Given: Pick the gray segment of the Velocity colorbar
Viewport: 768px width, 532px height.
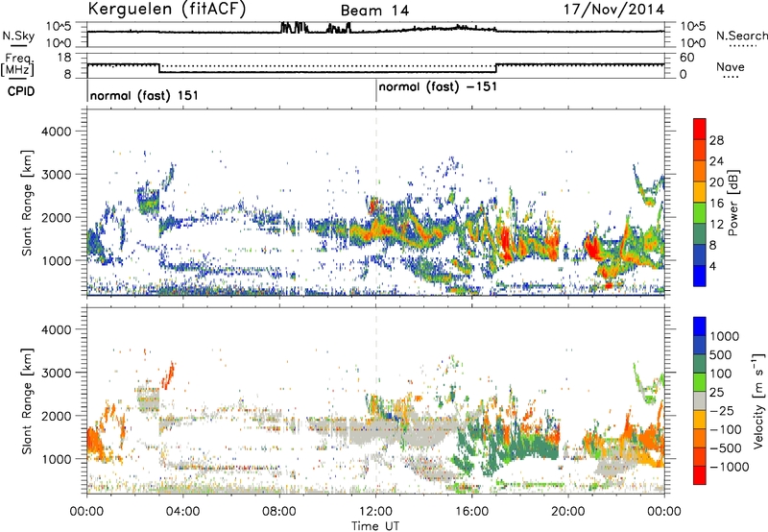Looking at the screenshot, I should pyautogui.click(x=700, y=400).
